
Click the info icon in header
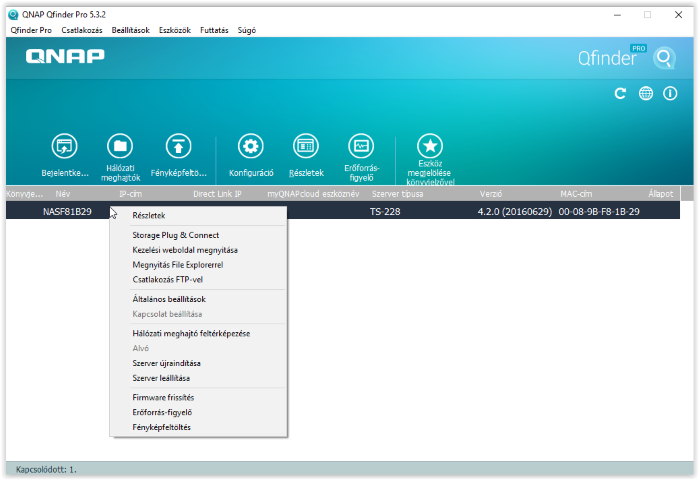click(x=670, y=93)
